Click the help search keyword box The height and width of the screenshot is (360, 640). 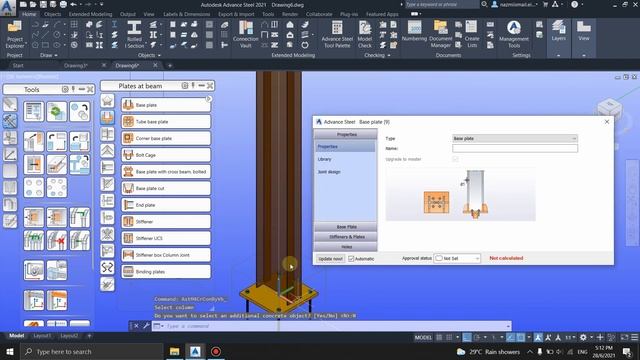pos(442,4)
